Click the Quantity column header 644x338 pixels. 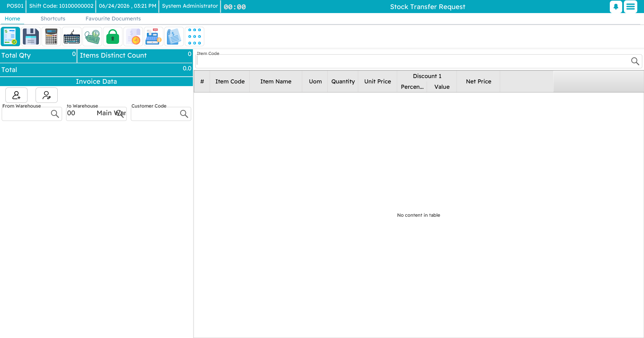(343, 81)
